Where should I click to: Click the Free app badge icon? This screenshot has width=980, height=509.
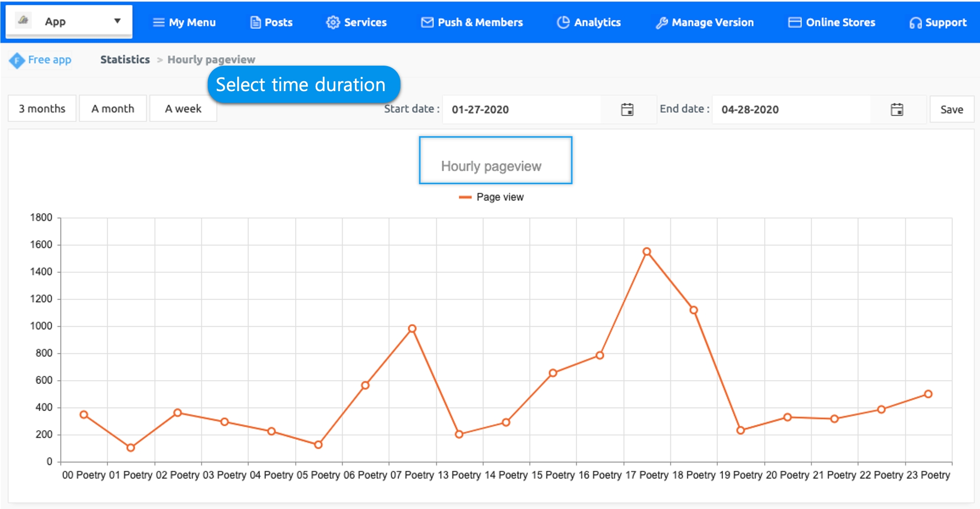coord(17,60)
